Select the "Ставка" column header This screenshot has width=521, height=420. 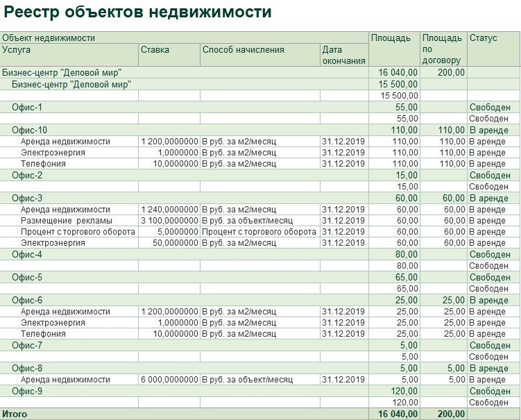(x=155, y=50)
